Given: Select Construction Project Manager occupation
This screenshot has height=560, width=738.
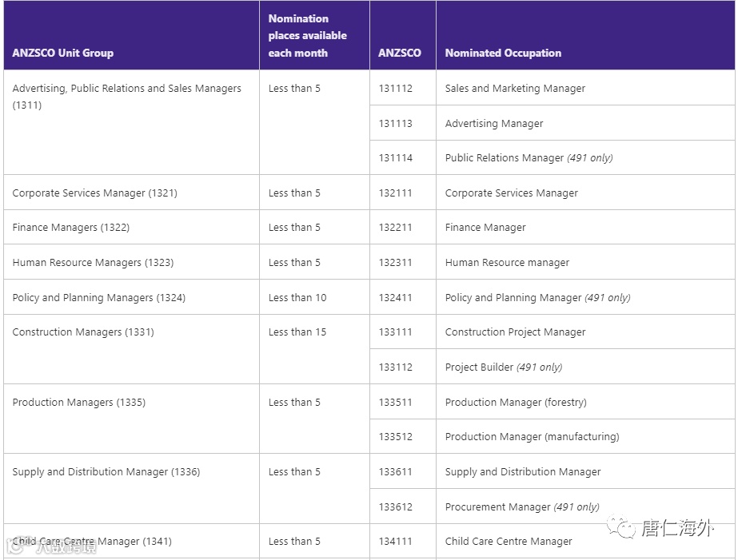Looking at the screenshot, I should click(515, 332).
